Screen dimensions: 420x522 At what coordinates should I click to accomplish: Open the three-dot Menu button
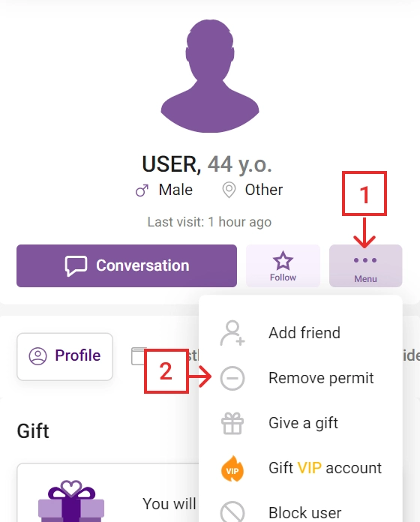365,265
